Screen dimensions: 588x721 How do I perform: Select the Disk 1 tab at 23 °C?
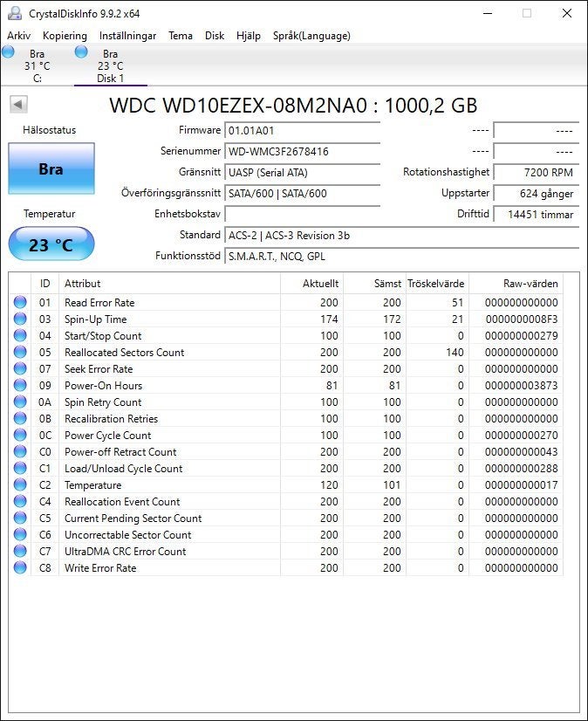(110, 65)
